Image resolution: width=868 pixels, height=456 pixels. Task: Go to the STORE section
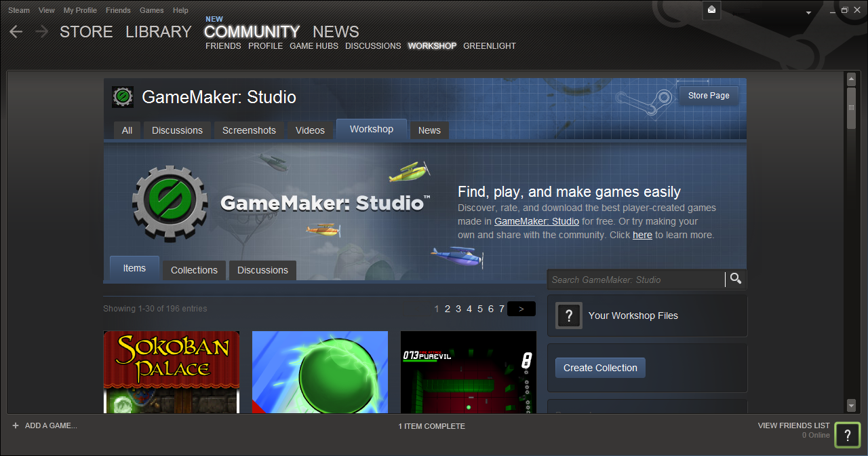pos(86,32)
